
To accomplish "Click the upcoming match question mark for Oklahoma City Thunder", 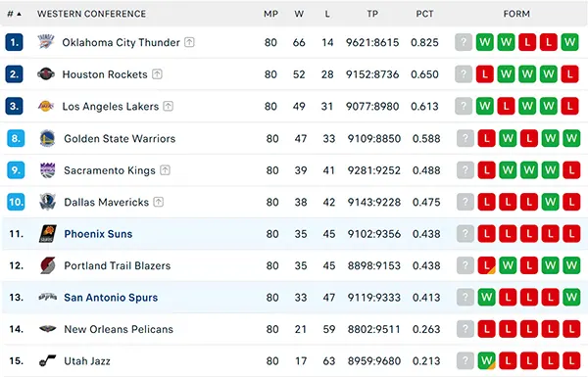I will point(464,42).
